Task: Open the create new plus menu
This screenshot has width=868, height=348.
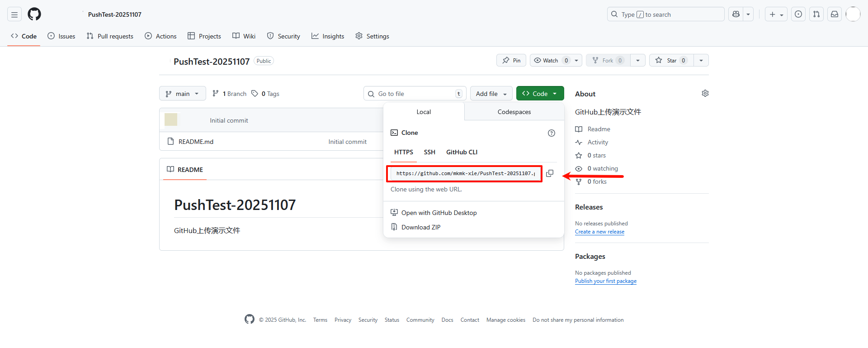Action: [776, 14]
